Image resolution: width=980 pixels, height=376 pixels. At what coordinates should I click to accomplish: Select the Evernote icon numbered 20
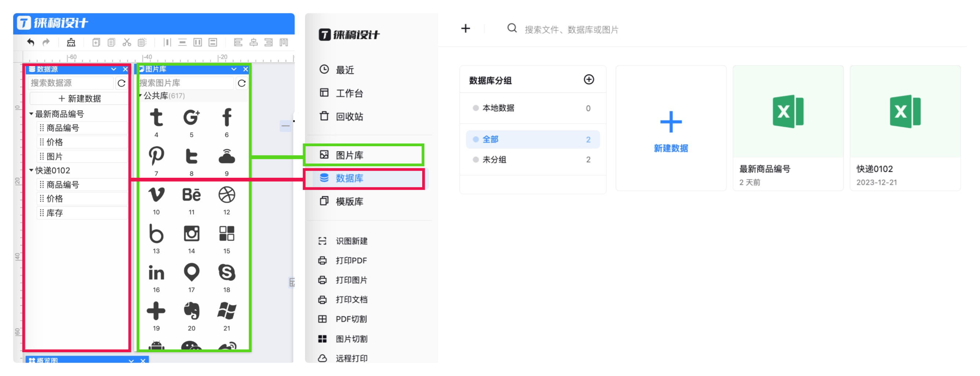pyautogui.click(x=191, y=311)
